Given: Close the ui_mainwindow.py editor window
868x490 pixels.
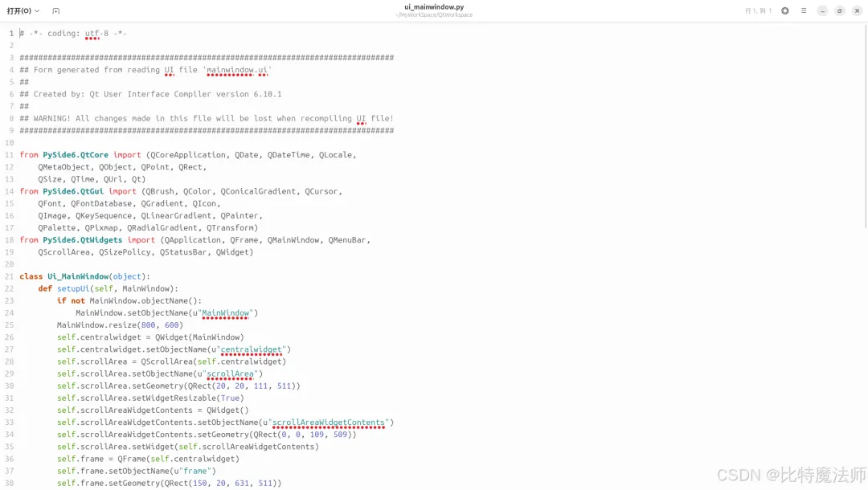Looking at the screenshot, I should [857, 10].
